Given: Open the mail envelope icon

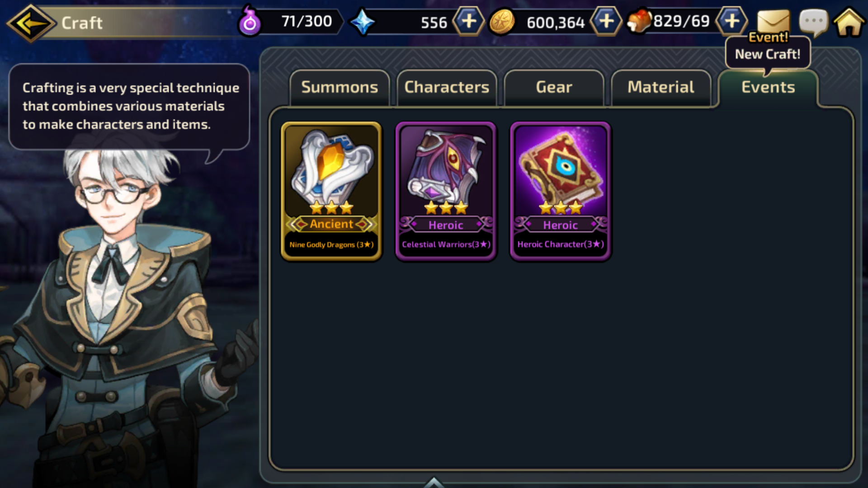Looking at the screenshot, I should tap(774, 22).
